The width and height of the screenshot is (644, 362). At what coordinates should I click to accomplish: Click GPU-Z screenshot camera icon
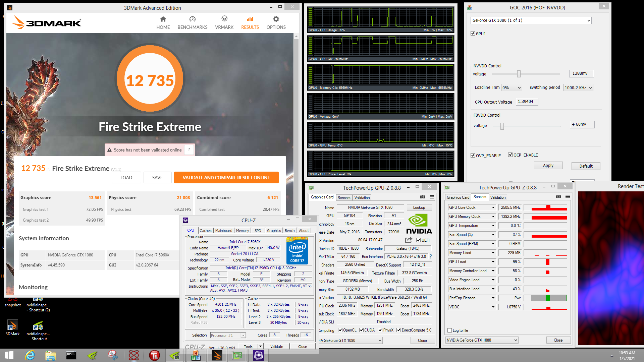pyautogui.click(x=423, y=197)
